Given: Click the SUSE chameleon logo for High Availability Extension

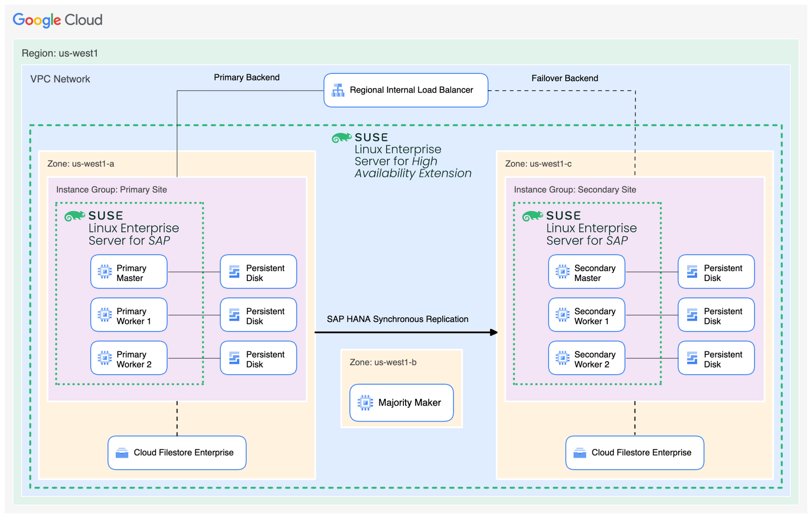Looking at the screenshot, I should coord(342,138).
